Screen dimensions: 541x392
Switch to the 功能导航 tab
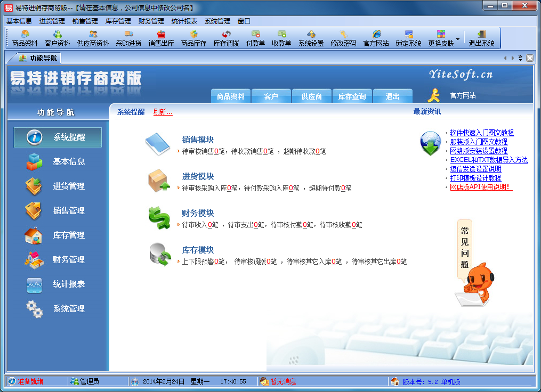pyautogui.click(x=38, y=58)
